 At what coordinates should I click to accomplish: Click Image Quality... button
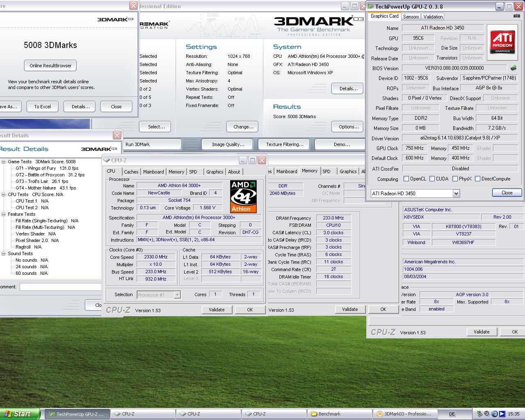pos(228,144)
